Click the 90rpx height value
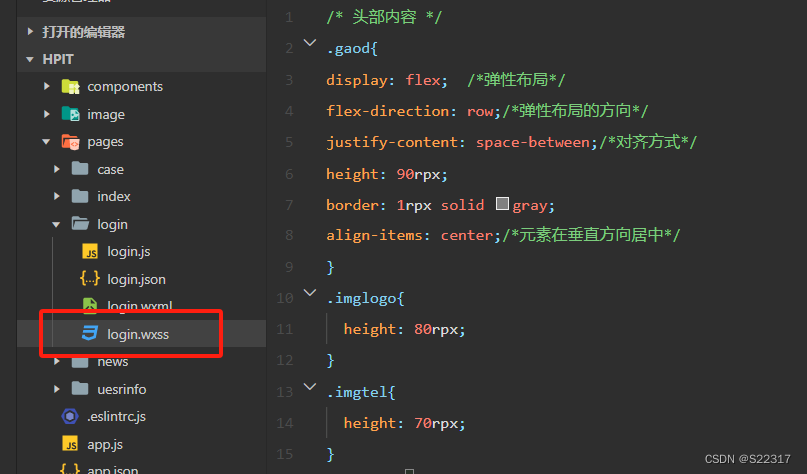This screenshot has height=474, width=807. [418, 174]
